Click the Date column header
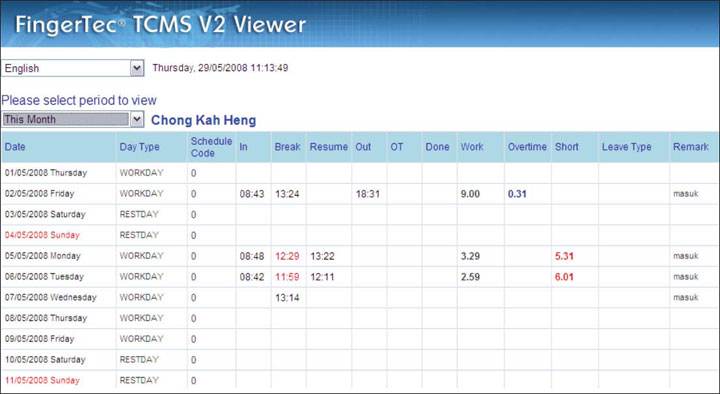 click(15, 147)
